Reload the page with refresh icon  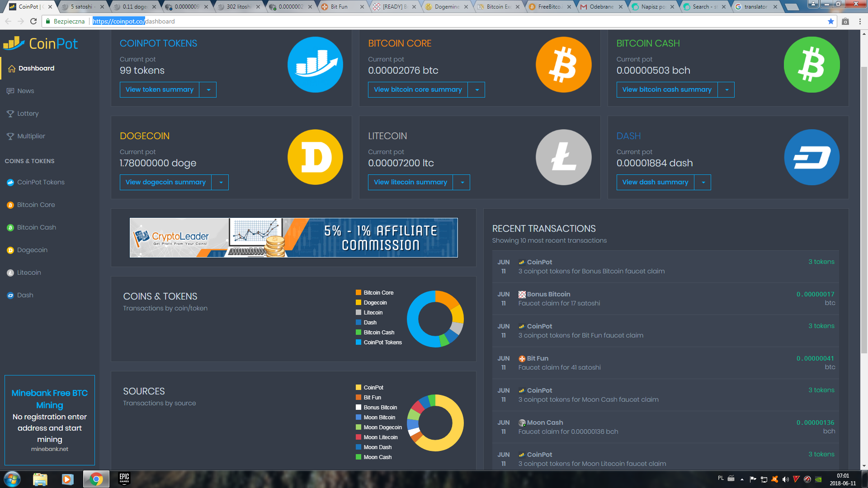33,21
